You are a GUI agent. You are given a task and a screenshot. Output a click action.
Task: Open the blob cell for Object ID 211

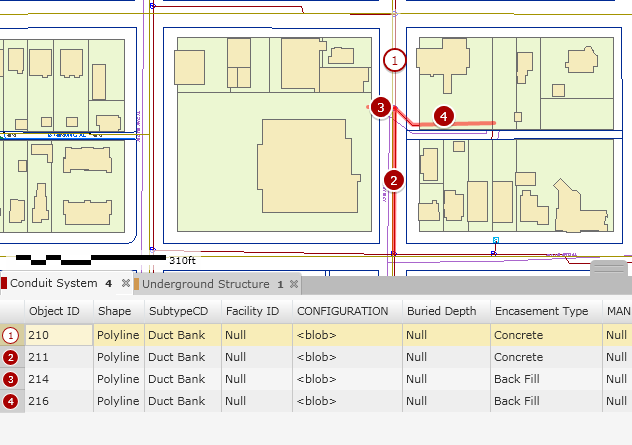(343, 357)
